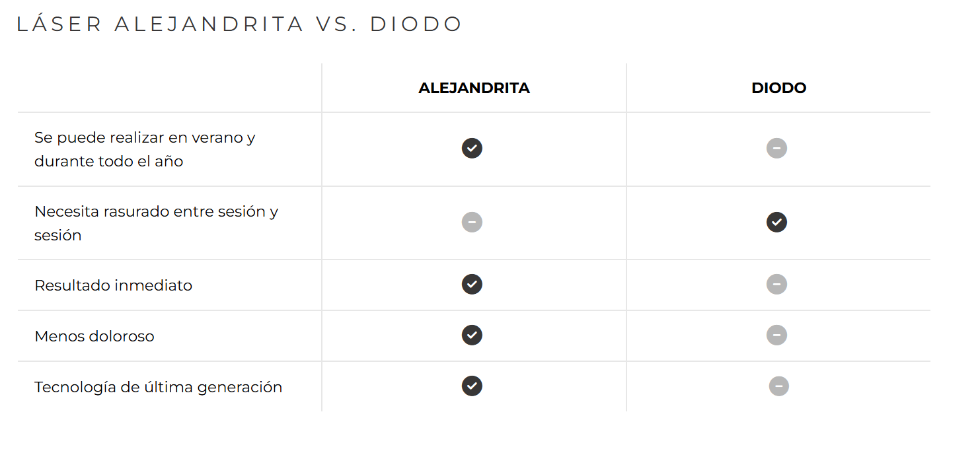The height and width of the screenshot is (453, 980).
Task: Click the 'Menos doloroso' row label
Action: tap(94, 336)
